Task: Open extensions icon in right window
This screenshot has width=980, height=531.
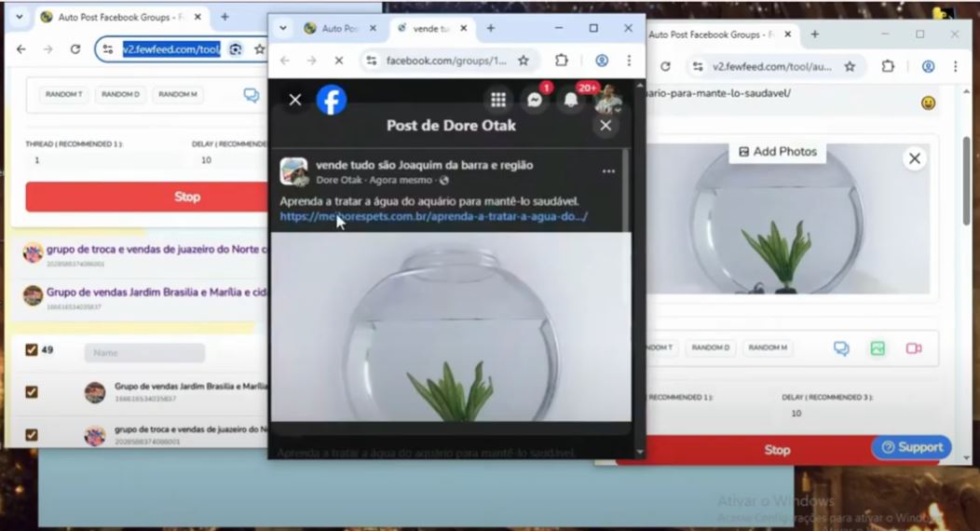Action: pyautogui.click(x=888, y=66)
